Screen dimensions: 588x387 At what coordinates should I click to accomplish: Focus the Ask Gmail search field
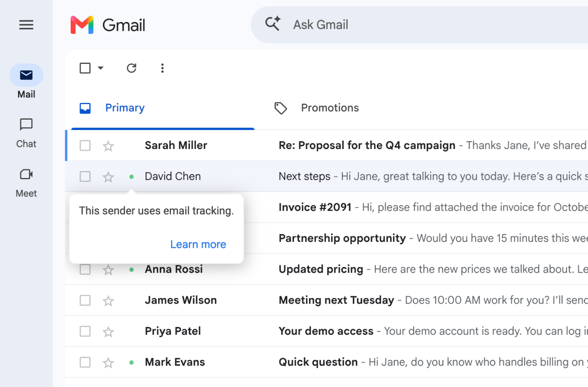[x=419, y=25]
